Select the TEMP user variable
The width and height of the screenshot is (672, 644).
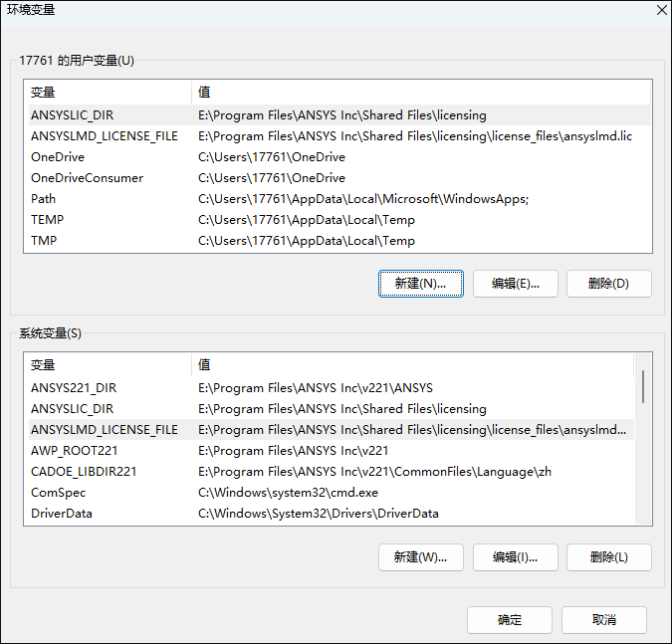339,220
